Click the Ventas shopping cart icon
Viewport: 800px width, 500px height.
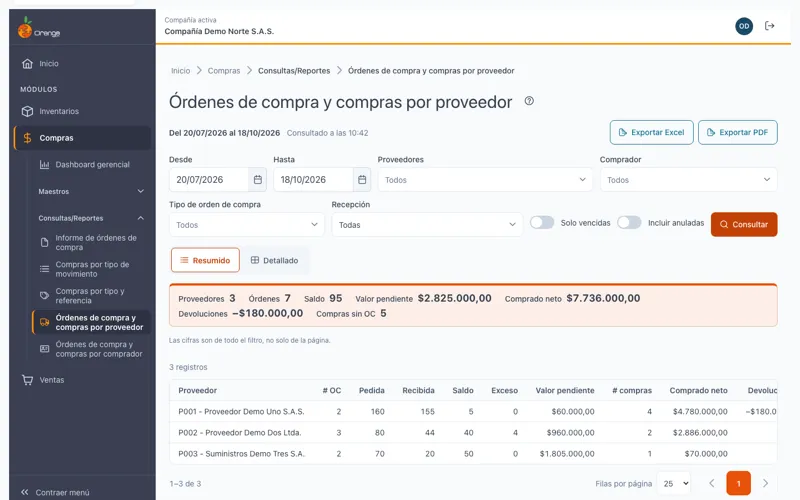[x=28, y=380]
